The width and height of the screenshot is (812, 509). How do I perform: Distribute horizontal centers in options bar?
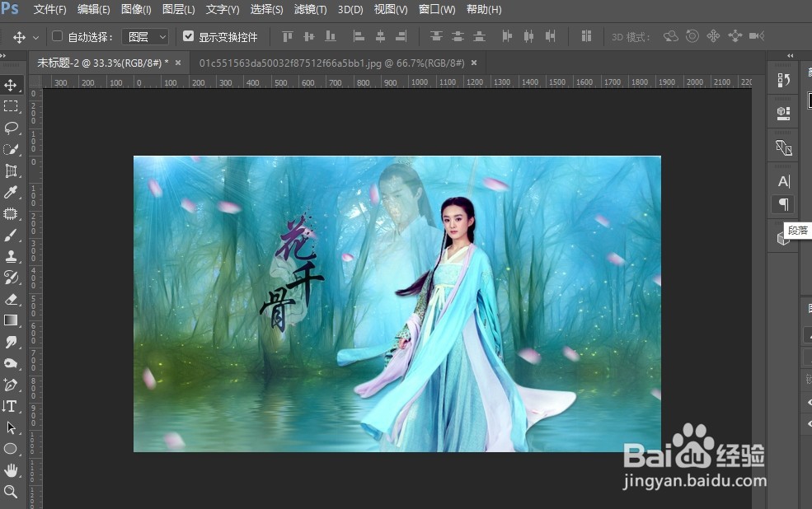528,36
